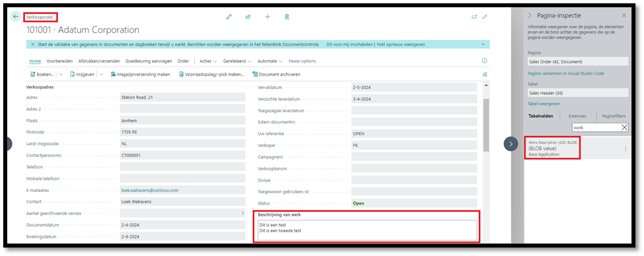
Task: Click Niet opnieuw weergeven link
Action: (400, 44)
